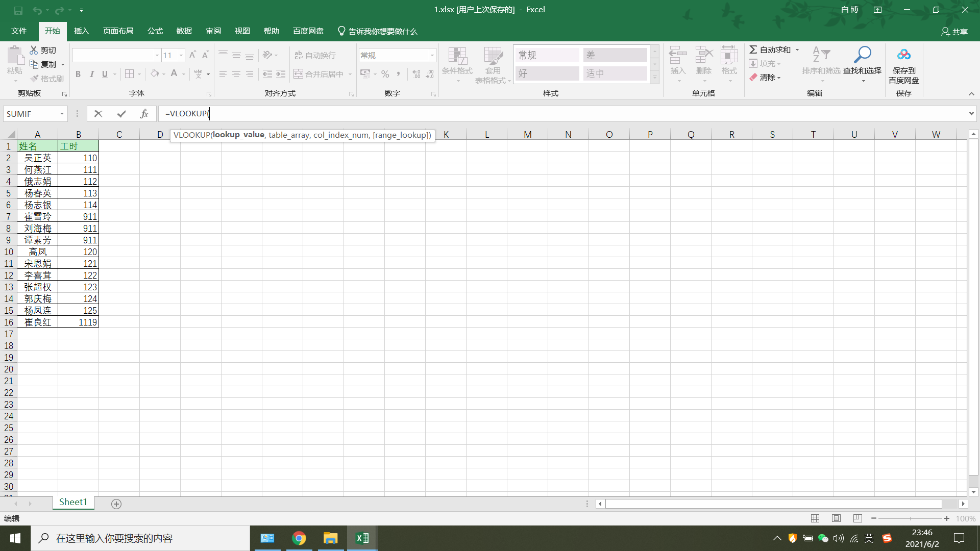
Task: Click the 保存到百度网盘 save icon
Action: [903, 55]
